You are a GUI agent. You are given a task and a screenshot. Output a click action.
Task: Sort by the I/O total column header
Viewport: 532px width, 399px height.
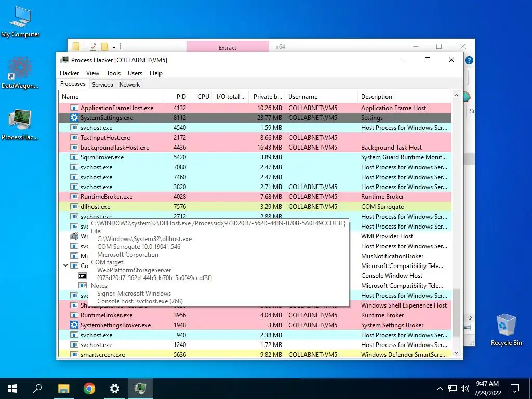[230, 96]
